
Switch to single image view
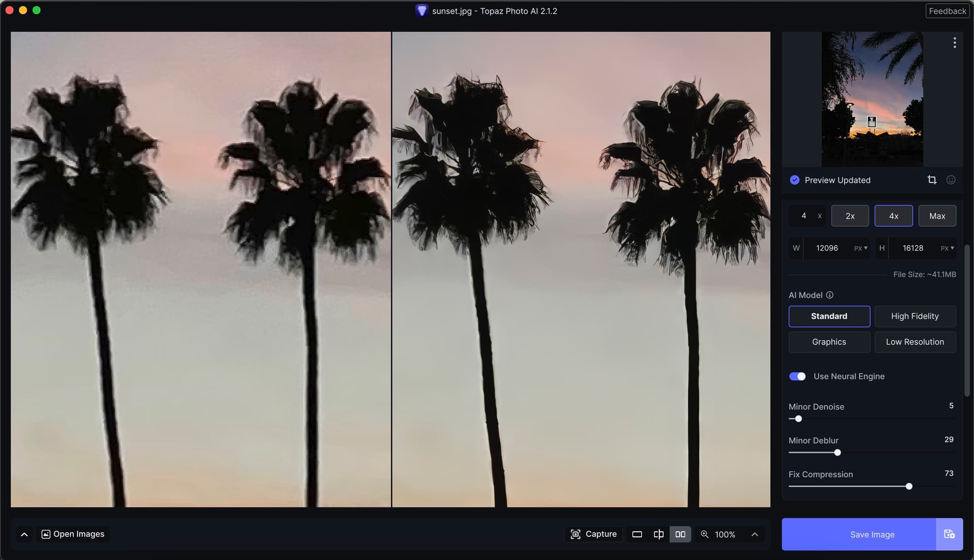[x=637, y=534]
